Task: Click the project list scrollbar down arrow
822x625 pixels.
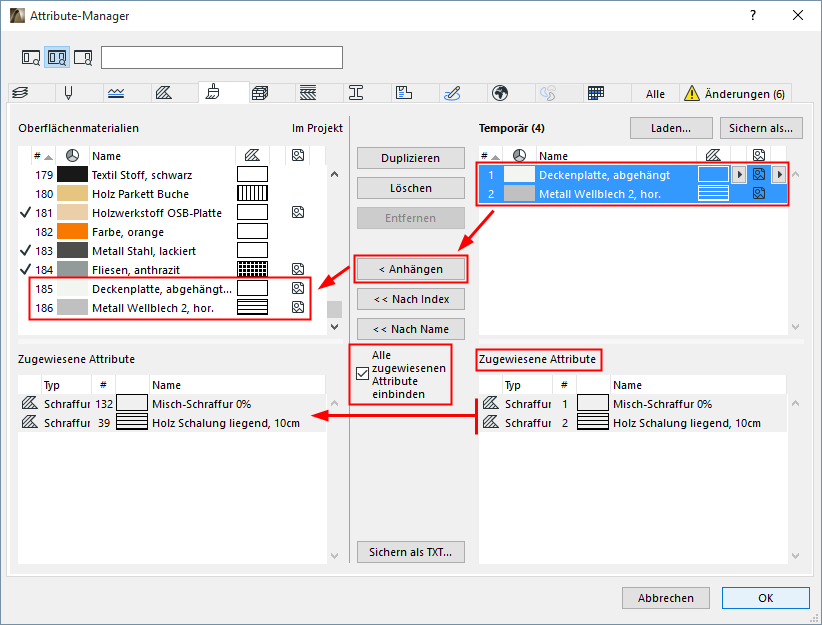Action: (x=334, y=327)
